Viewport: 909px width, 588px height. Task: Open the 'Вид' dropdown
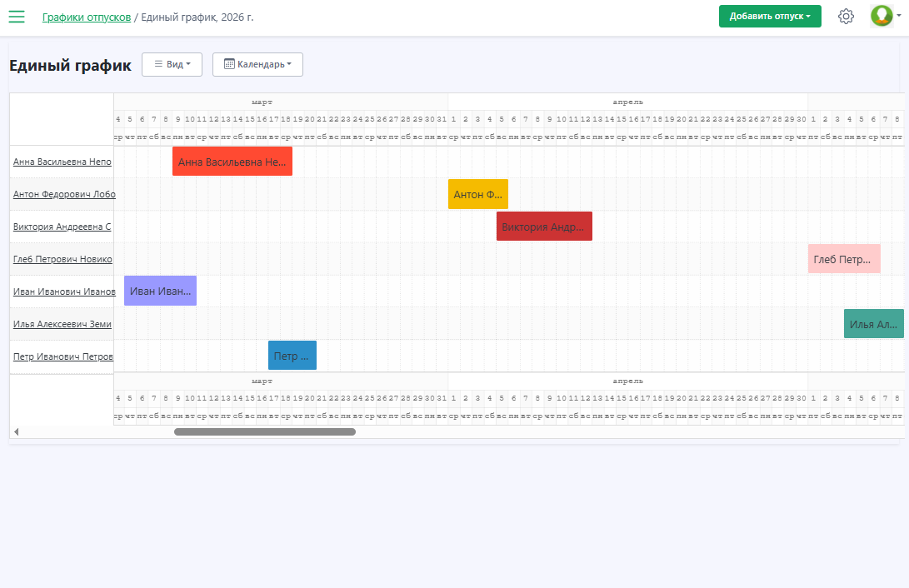click(x=172, y=64)
